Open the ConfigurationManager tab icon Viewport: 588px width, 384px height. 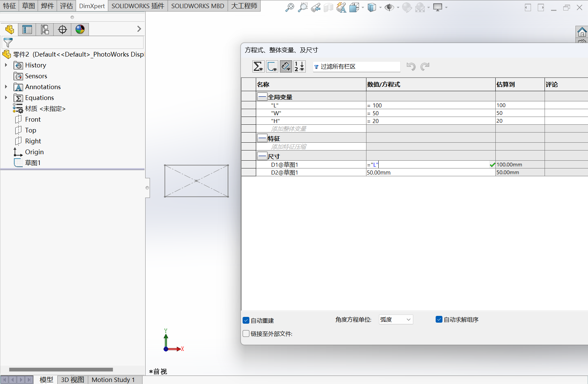point(45,29)
